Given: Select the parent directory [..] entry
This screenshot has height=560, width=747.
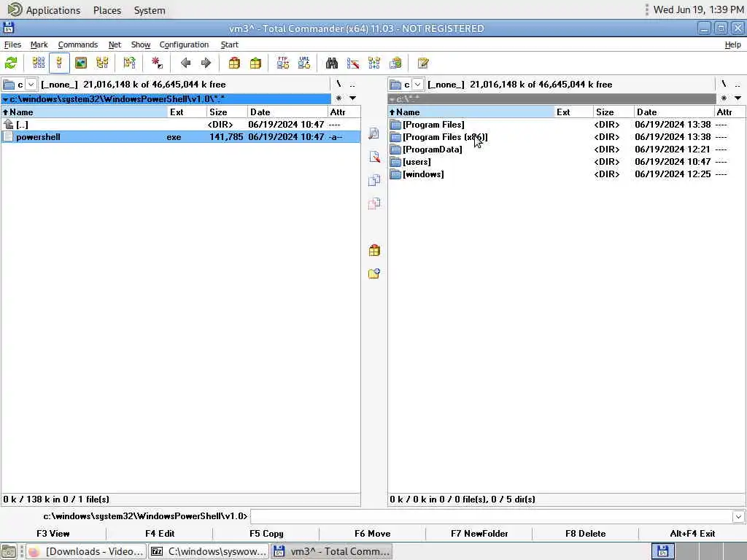Looking at the screenshot, I should (x=181, y=125).
